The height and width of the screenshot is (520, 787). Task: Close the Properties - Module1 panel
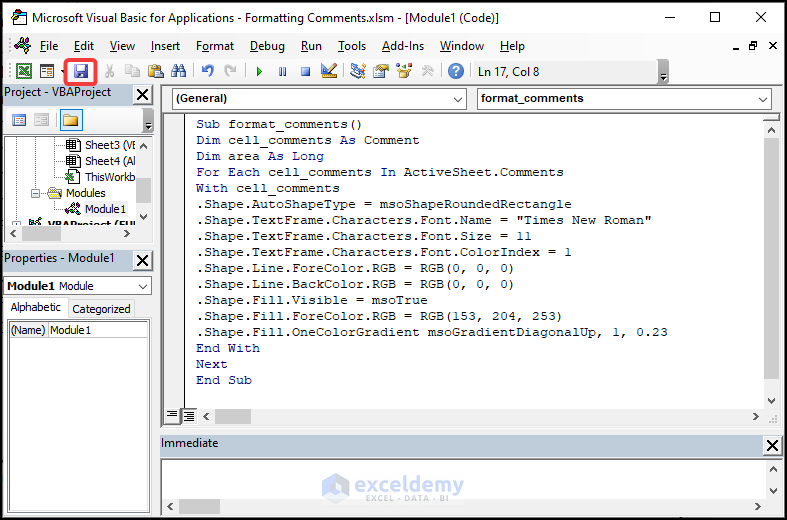pos(143,261)
